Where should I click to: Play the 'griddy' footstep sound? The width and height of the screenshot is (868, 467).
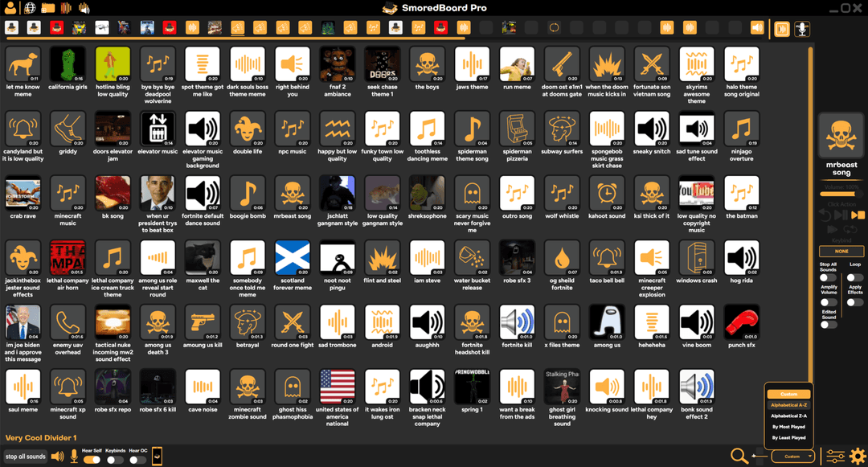pyautogui.click(x=68, y=129)
